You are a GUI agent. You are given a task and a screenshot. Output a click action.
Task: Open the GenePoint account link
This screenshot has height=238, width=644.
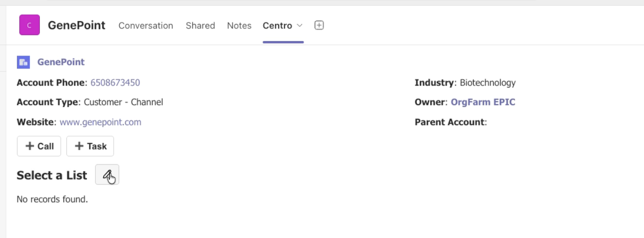point(61,62)
